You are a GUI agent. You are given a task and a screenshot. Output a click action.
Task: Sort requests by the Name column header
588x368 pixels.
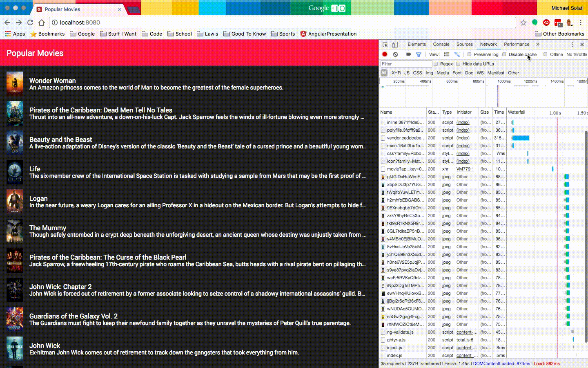pos(403,112)
